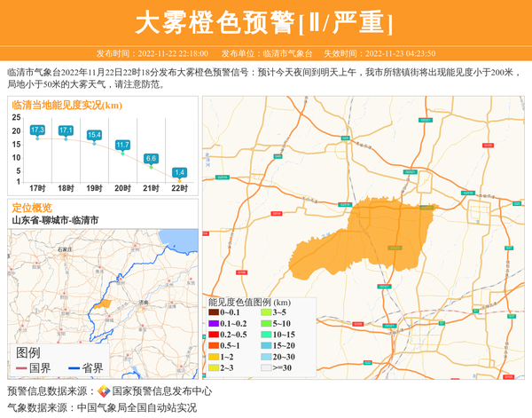Screen dimensions: 532x418
Task: Click the 0~0.1 dark brown legend swatch
Action: pyautogui.click(x=214, y=312)
